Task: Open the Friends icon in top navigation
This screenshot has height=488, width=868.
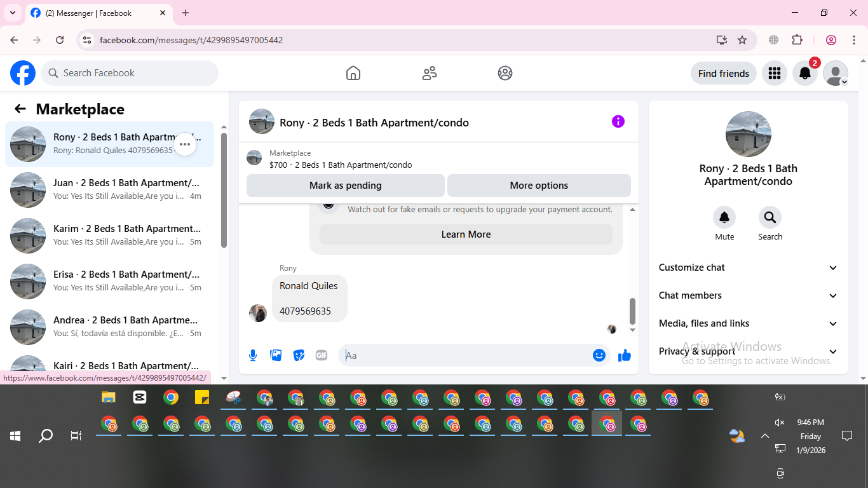Action: point(430,73)
